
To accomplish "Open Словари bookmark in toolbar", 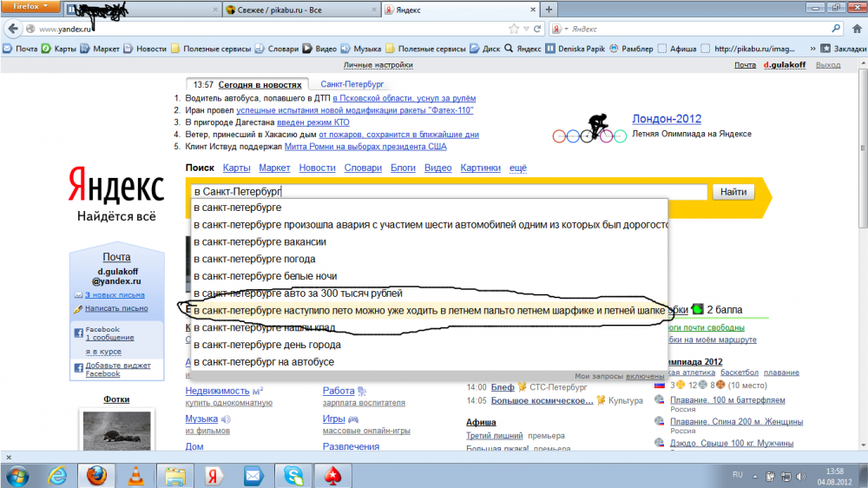I will point(277,49).
